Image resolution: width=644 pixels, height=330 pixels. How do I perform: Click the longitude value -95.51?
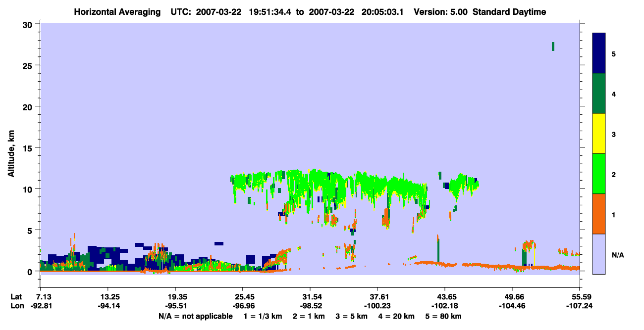(175, 306)
